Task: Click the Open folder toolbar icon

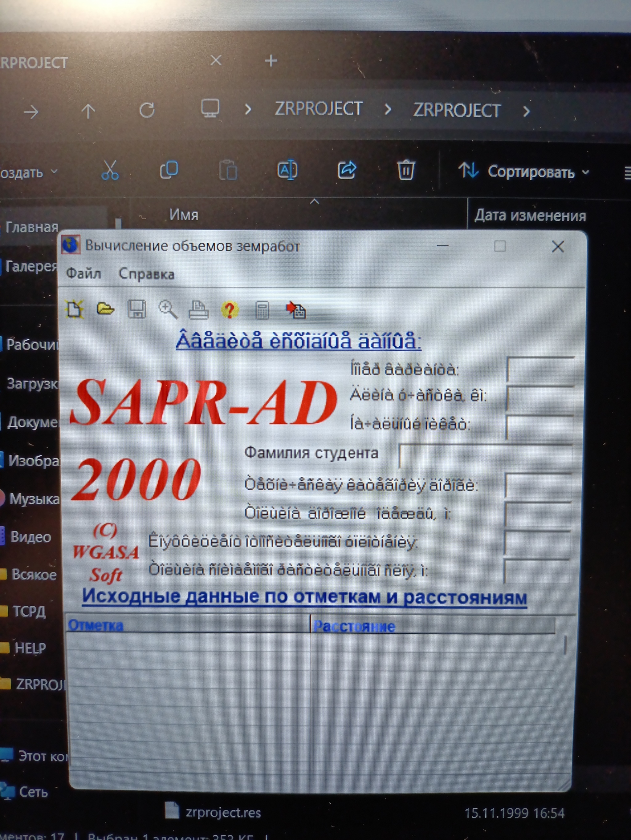Action: pos(105,309)
